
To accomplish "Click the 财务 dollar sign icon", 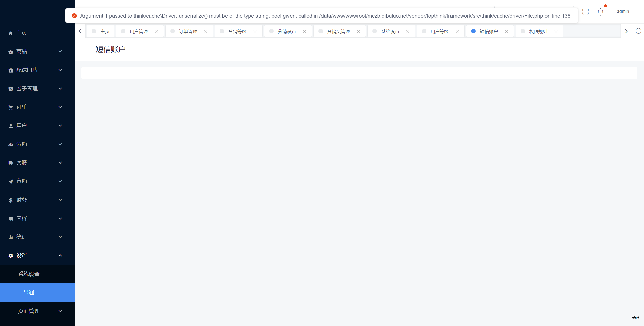I will point(11,200).
